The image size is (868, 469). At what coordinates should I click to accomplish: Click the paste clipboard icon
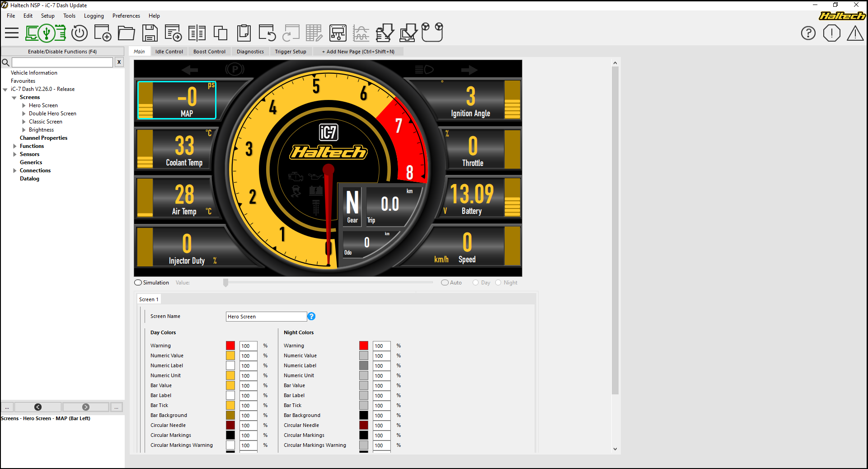[244, 33]
